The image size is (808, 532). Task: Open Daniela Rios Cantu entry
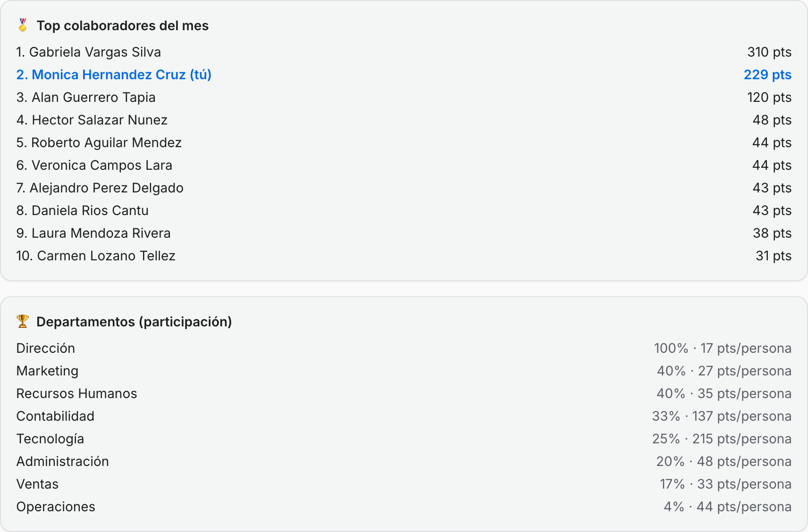(x=404, y=210)
